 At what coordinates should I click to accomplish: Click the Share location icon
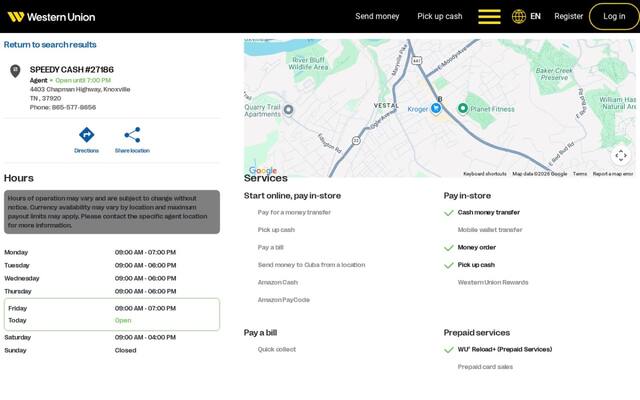[132, 135]
